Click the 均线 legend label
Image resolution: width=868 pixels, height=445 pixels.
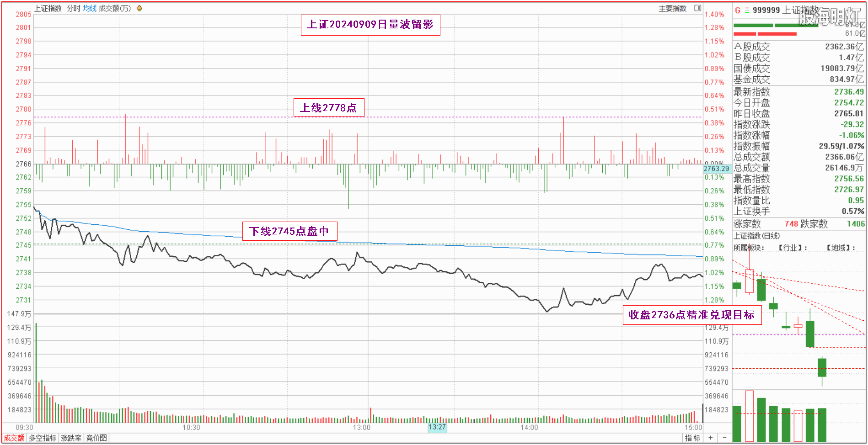coord(90,8)
